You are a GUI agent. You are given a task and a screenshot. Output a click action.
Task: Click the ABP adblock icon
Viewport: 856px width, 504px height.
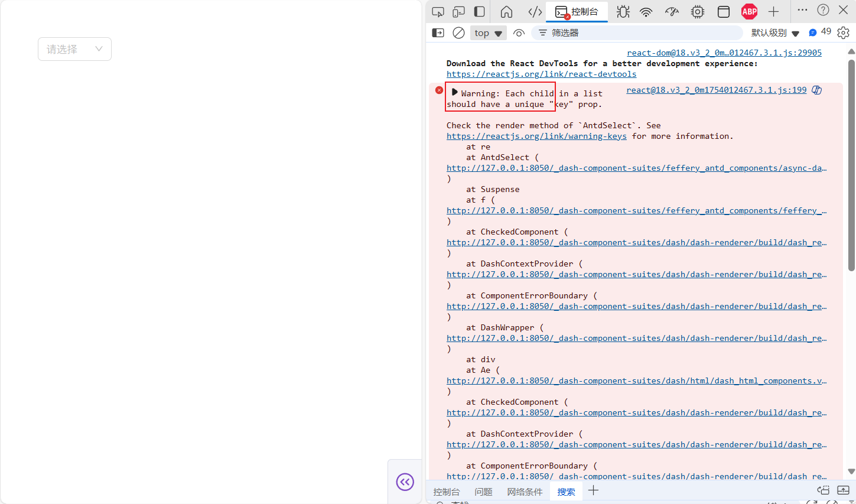click(x=749, y=11)
